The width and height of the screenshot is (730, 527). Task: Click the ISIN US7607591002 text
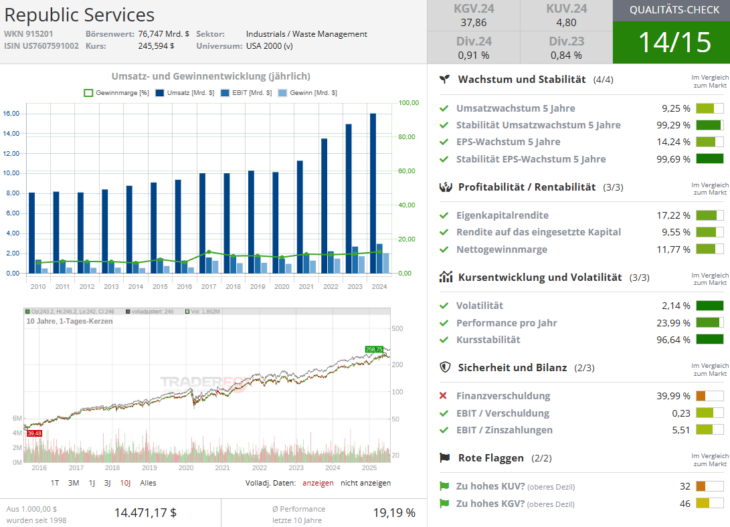41,46
